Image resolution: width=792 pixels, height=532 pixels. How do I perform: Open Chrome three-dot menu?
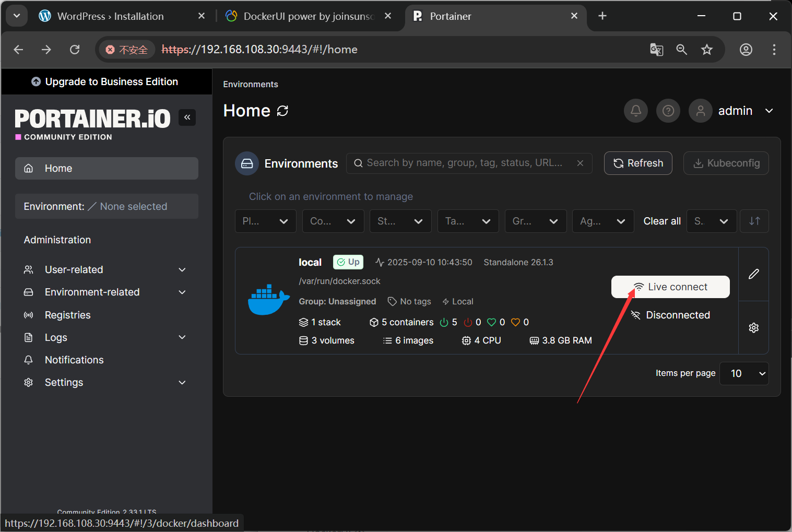coord(774,50)
